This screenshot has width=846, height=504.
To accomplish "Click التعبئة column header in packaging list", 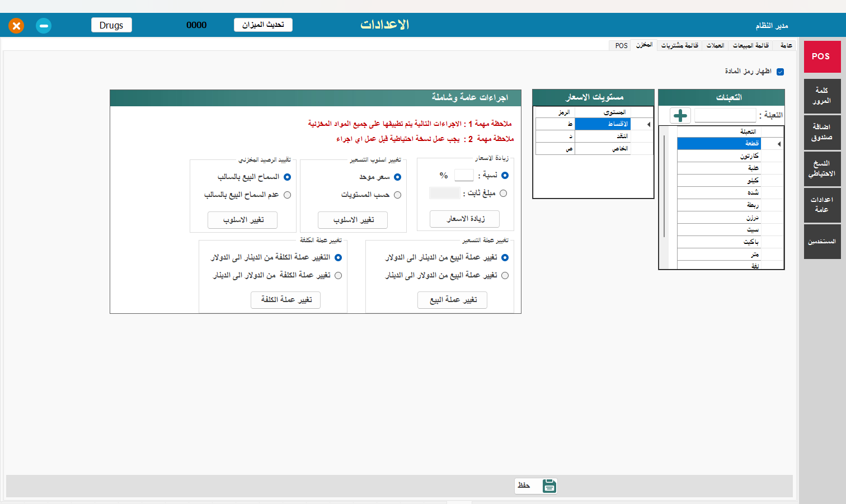I will [x=719, y=131].
